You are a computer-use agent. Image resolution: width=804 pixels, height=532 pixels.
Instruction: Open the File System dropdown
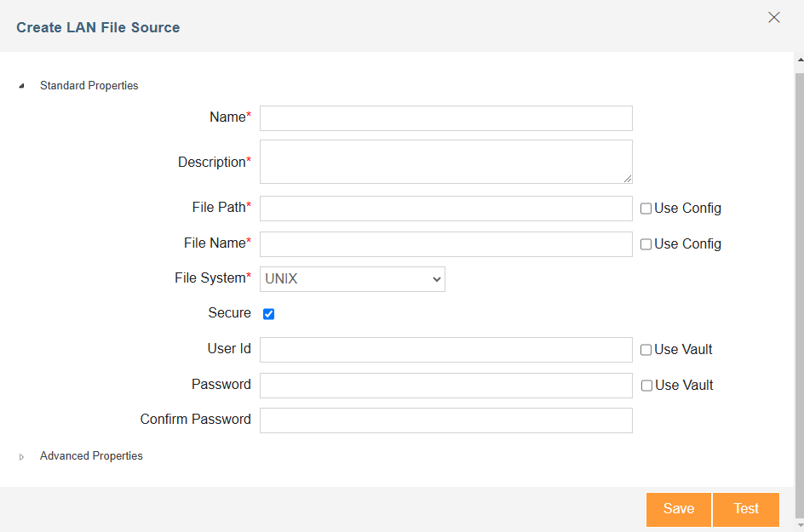tap(353, 279)
